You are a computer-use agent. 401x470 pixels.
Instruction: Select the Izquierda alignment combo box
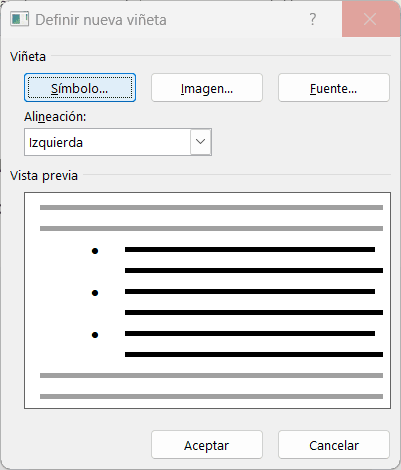click(x=118, y=142)
